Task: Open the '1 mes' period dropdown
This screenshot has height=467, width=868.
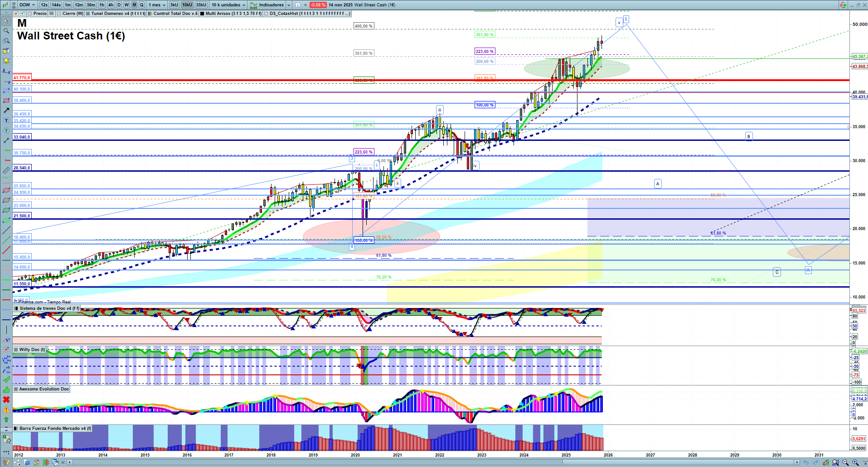Action: 157,5
